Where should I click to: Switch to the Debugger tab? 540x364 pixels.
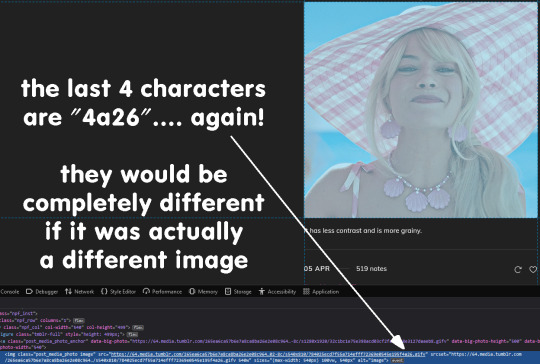pos(42,292)
